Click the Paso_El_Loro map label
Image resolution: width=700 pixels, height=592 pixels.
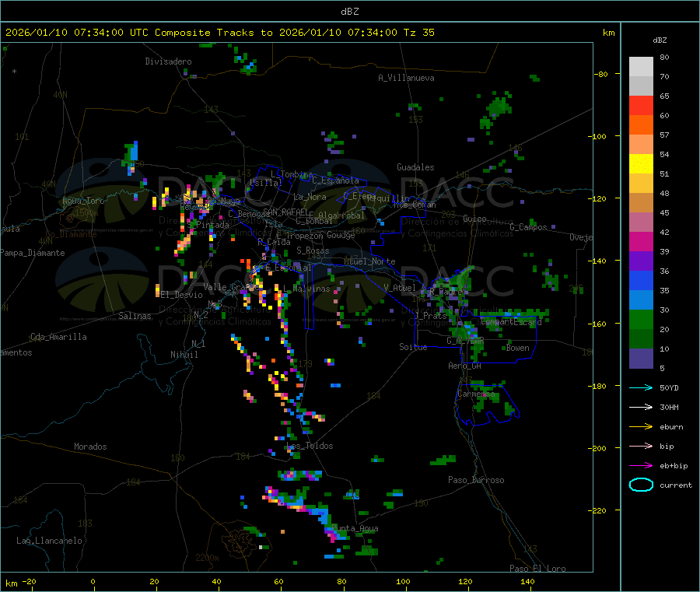pyautogui.click(x=537, y=569)
